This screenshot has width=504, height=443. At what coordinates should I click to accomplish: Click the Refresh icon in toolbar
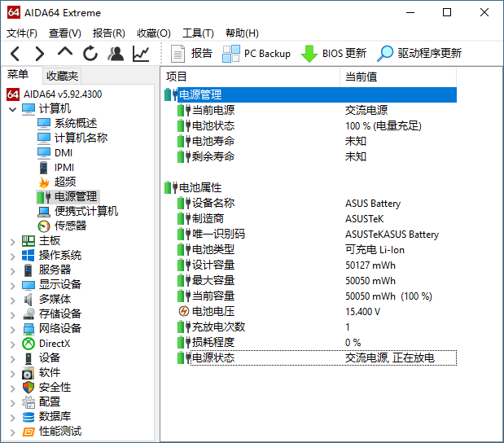tap(90, 54)
